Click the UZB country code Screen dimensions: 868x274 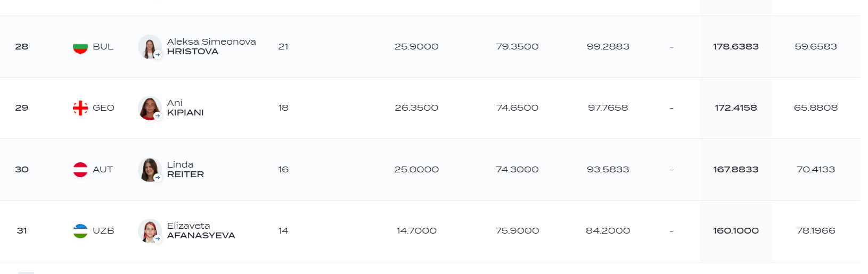click(103, 231)
